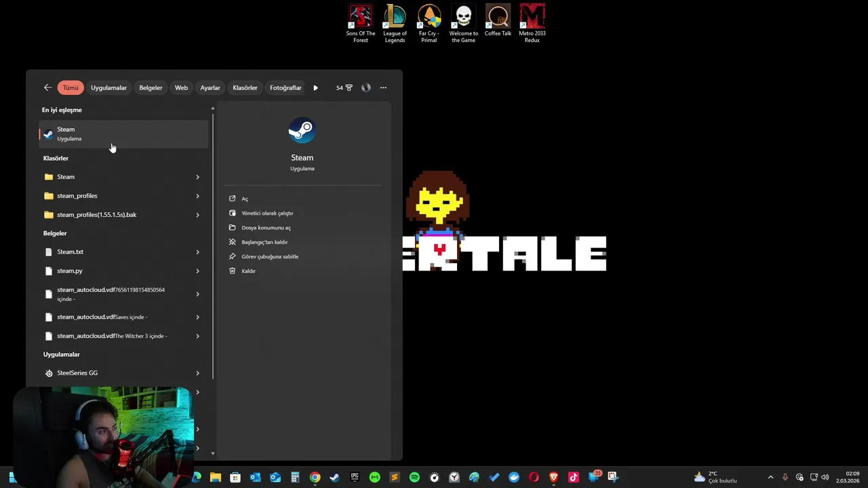Open Phone Link with 35 badge
This screenshot has width=868, height=488.
click(x=594, y=476)
